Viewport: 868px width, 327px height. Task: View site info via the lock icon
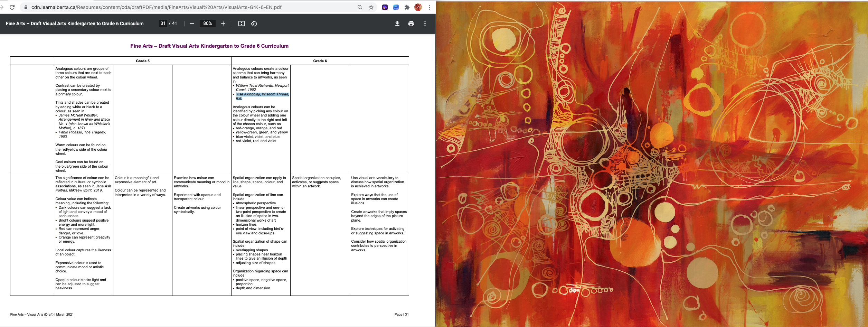tap(26, 7)
